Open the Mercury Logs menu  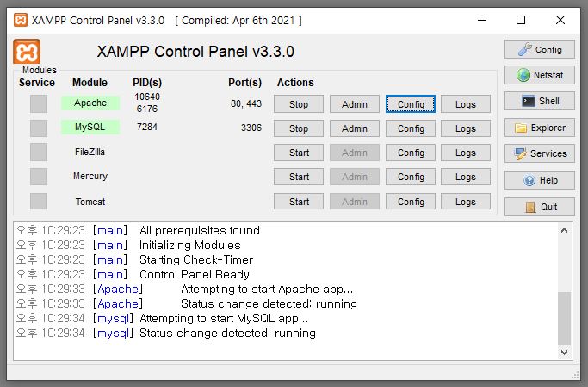point(466,177)
